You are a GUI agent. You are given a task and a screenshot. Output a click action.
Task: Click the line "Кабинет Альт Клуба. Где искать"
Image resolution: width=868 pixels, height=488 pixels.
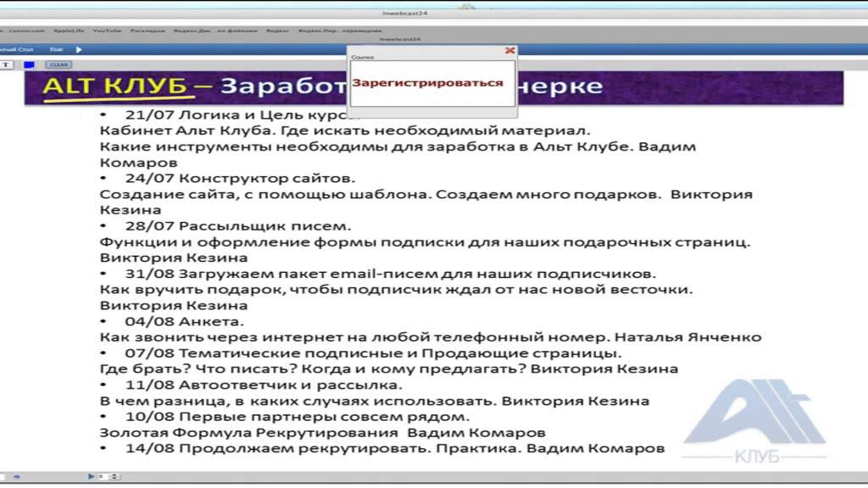(x=345, y=130)
